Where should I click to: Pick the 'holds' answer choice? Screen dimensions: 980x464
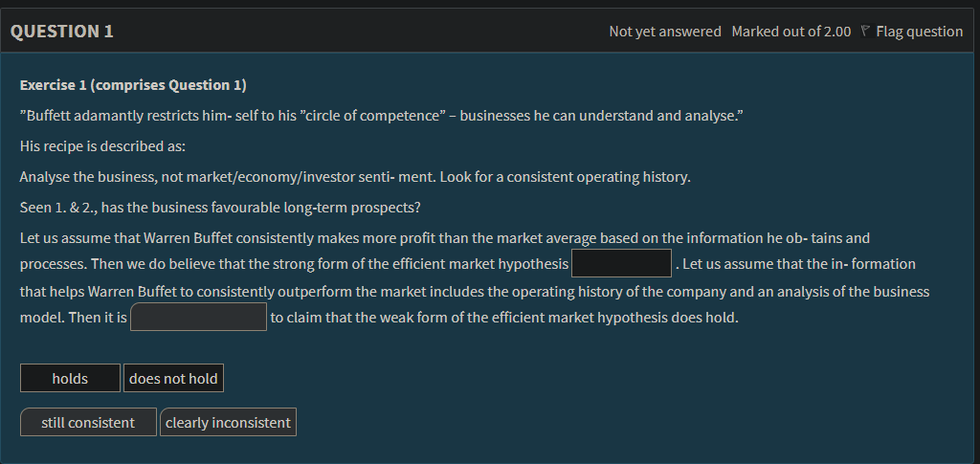point(70,378)
